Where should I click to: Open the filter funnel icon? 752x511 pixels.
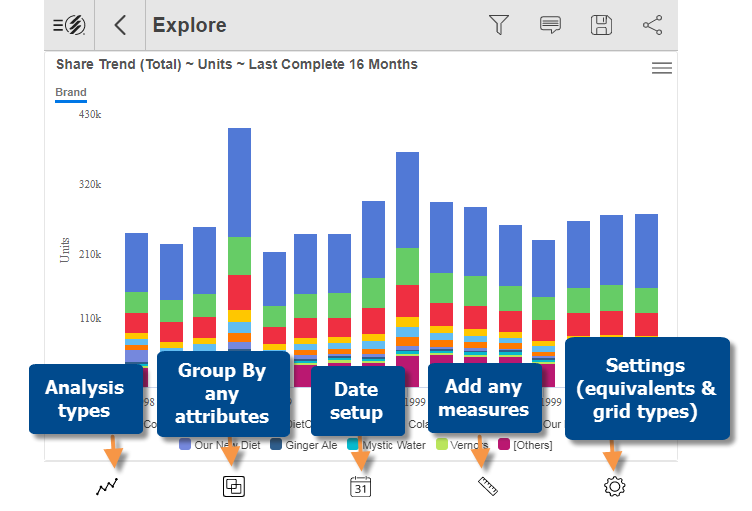pyautogui.click(x=498, y=25)
